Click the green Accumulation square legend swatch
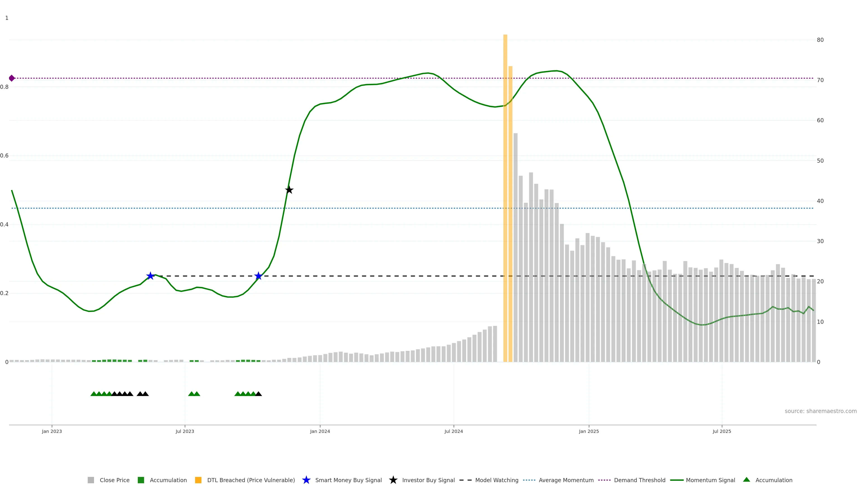 click(x=141, y=480)
